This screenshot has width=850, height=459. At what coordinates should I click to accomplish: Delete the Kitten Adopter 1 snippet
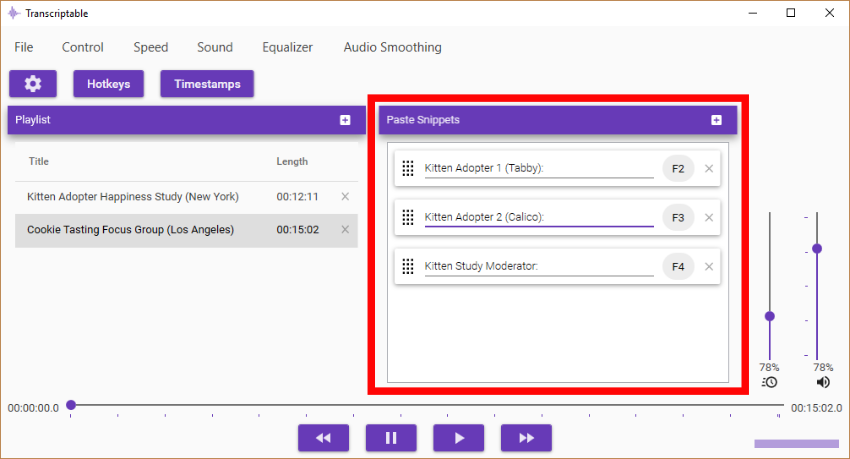709,169
